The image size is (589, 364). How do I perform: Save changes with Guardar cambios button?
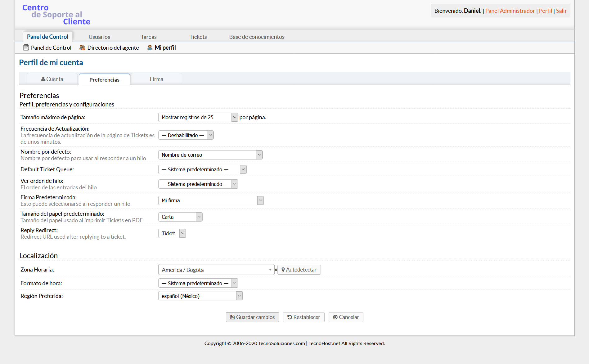252,317
